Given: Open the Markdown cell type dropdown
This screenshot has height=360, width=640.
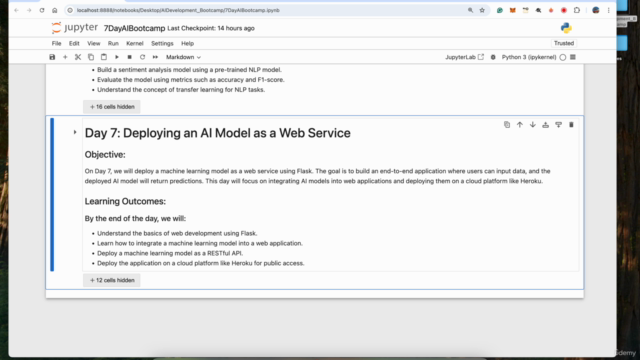Looking at the screenshot, I should coord(183,57).
